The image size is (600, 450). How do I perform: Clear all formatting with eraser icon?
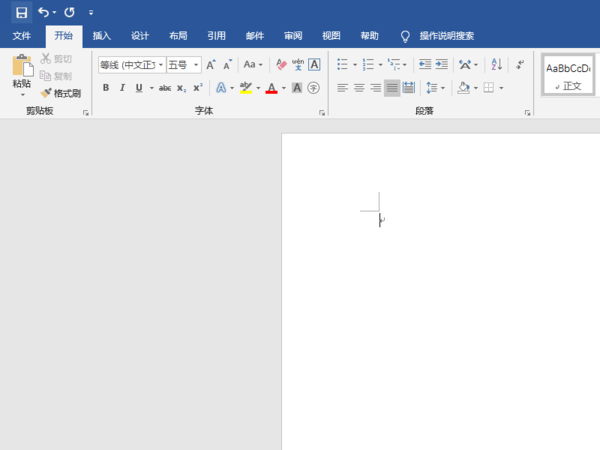coord(281,64)
